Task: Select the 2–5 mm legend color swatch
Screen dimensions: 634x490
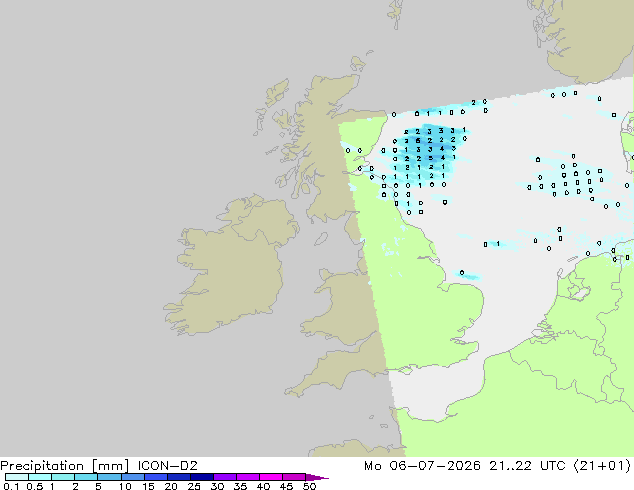Action: (86, 477)
